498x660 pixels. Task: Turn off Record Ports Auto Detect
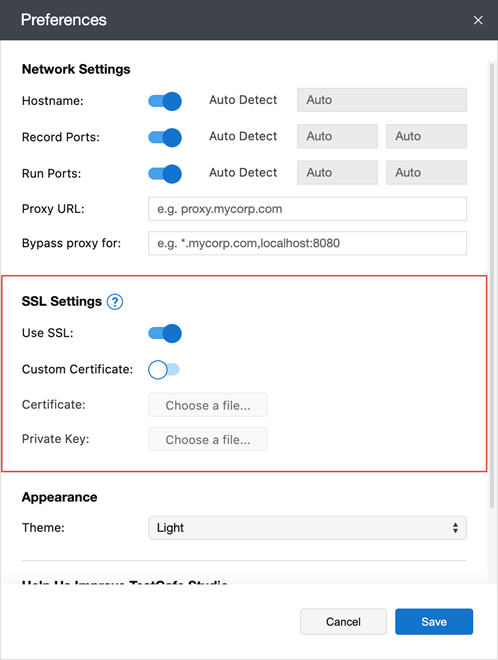(165, 138)
